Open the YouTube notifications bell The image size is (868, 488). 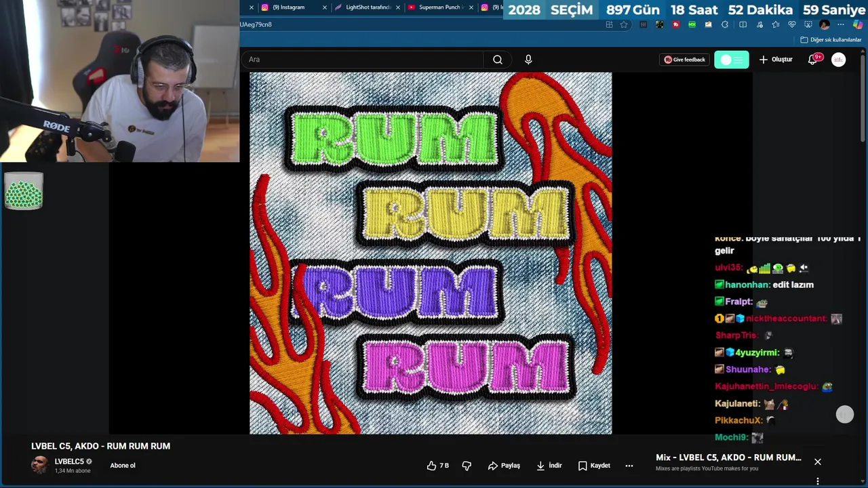[813, 60]
